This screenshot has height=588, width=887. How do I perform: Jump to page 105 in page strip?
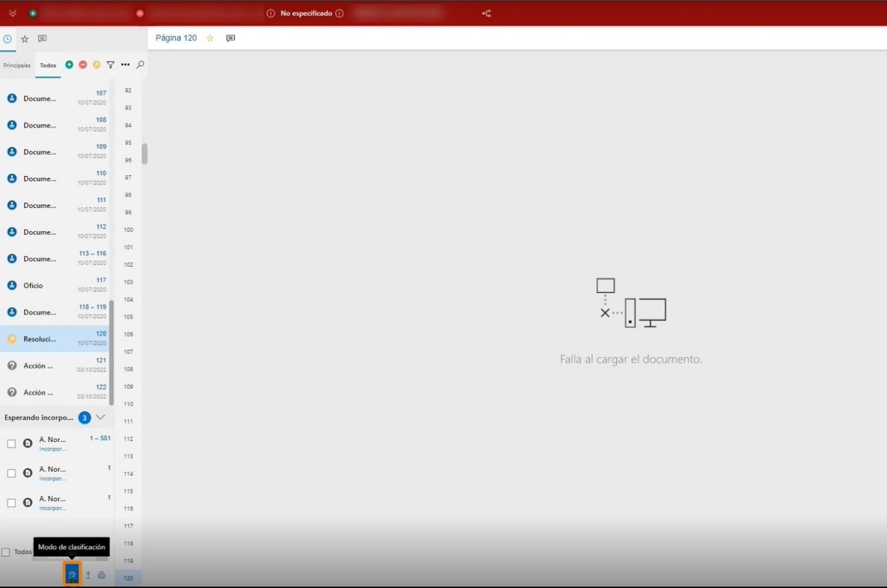point(128,317)
